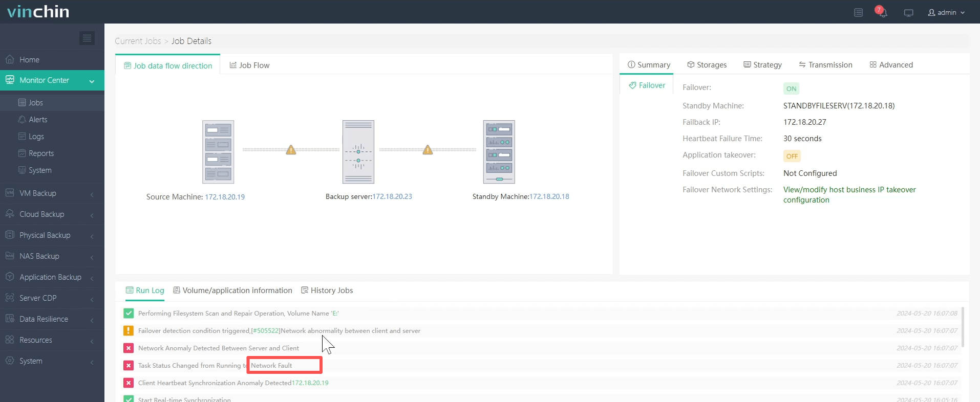This screenshot has height=402, width=980.
Task: Click timestamp 2024-05-20 16:07:08
Action: coord(927,314)
